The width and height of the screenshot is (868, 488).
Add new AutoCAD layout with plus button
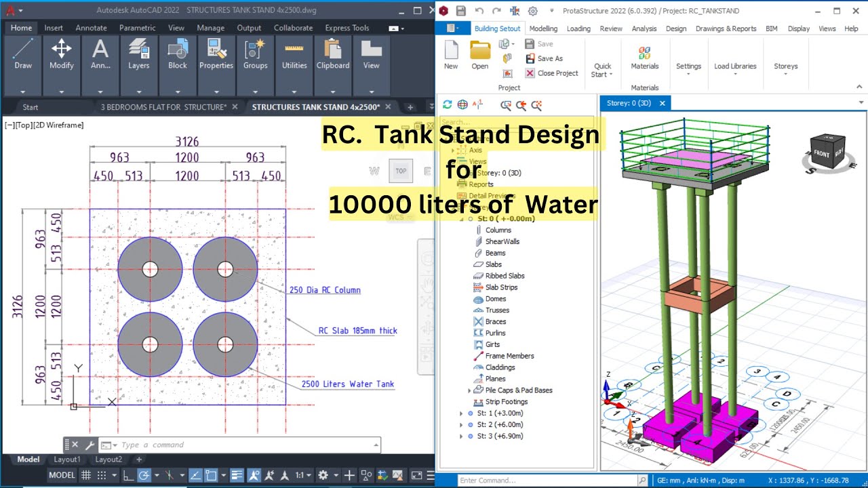pos(139,460)
